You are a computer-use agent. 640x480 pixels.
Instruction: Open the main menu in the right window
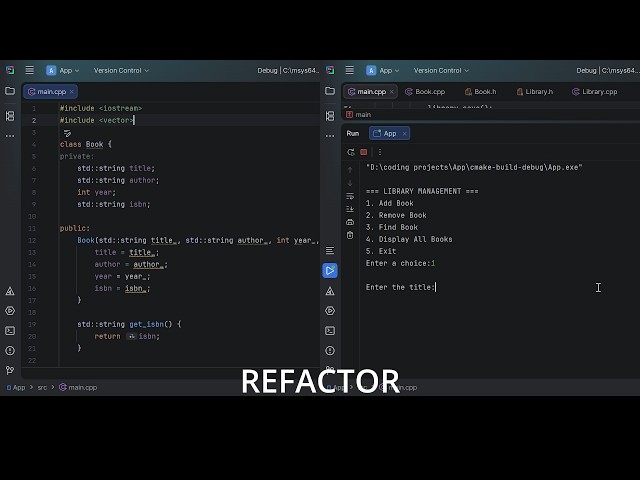tap(349, 70)
